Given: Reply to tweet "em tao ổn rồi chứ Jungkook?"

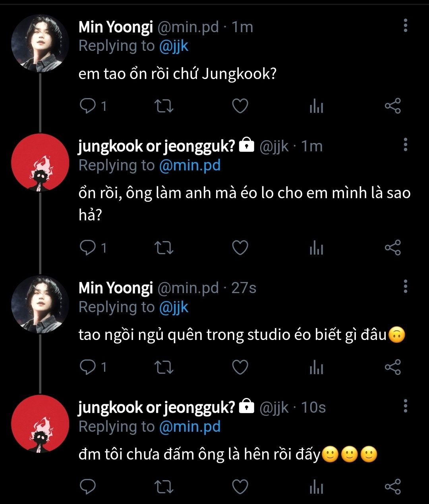Looking at the screenshot, I should (87, 106).
